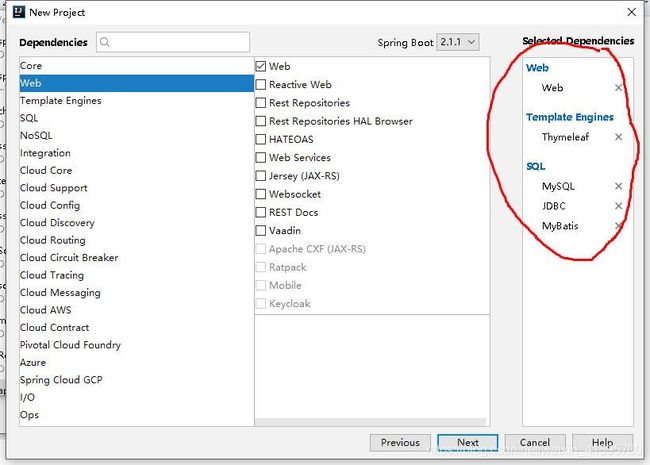Select the Template Engines category
This screenshot has width=650, height=465.
click(x=136, y=101)
